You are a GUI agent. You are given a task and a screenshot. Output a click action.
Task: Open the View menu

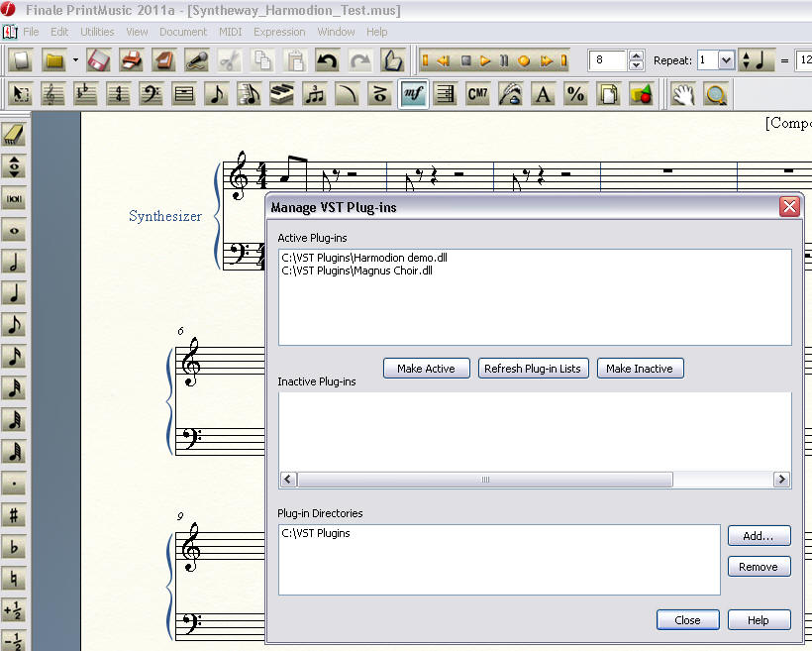(138, 32)
